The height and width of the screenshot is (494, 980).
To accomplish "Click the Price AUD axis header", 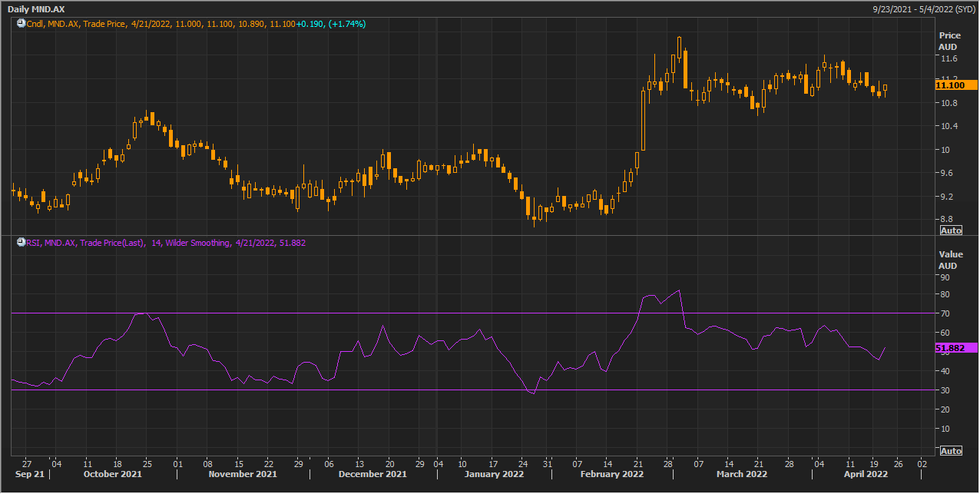I will (949, 41).
